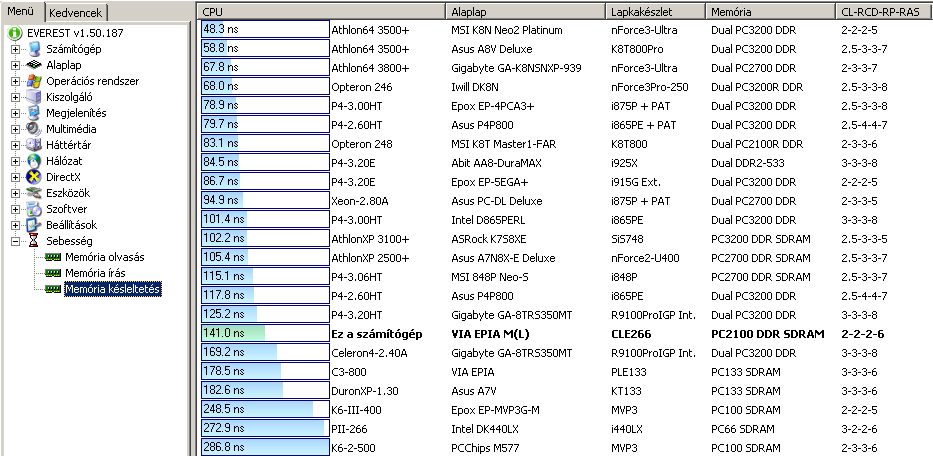The width and height of the screenshot is (933, 456).
Task: Expand the Beállítások tree node
Action: click(15, 226)
